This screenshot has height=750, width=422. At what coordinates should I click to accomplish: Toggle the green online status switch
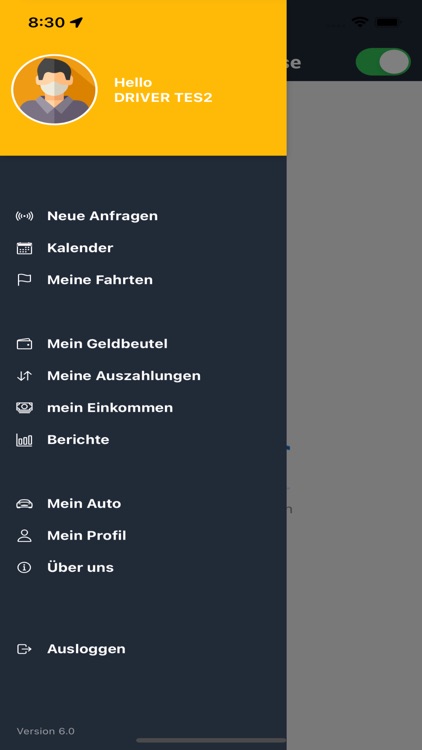pos(383,62)
